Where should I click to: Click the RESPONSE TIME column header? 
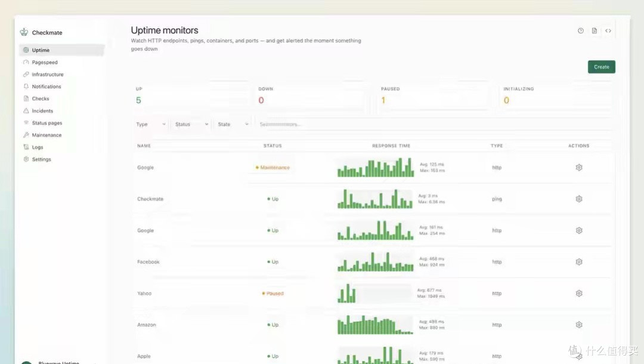391,146
